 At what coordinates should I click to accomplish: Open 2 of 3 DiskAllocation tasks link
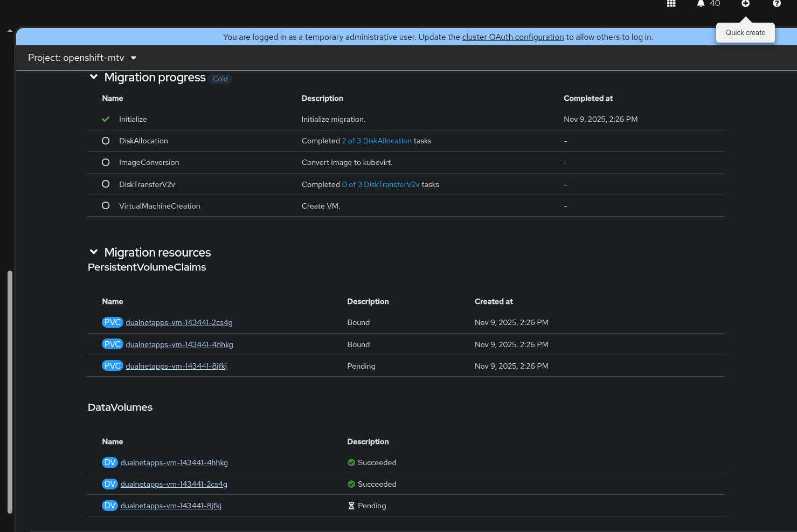point(377,141)
